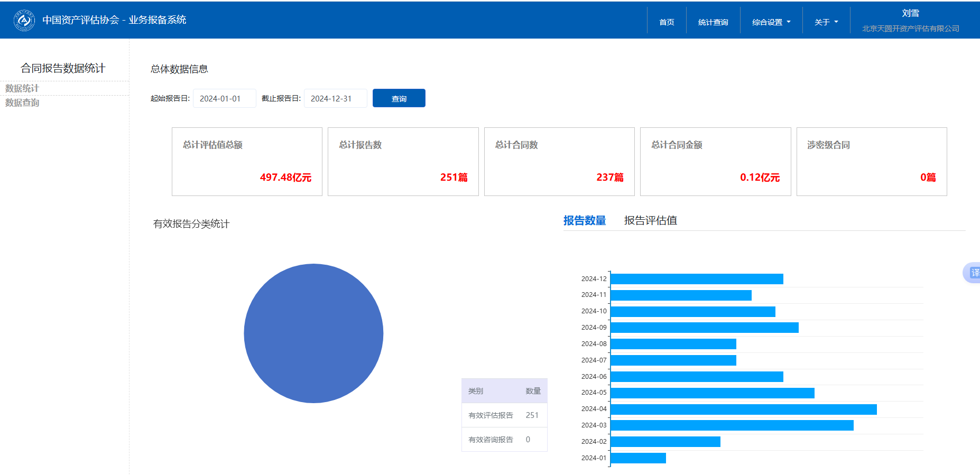Switch to the 报告评估值 tab
The width and height of the screenshot is (980, 475).
click(x=650, y=220)
